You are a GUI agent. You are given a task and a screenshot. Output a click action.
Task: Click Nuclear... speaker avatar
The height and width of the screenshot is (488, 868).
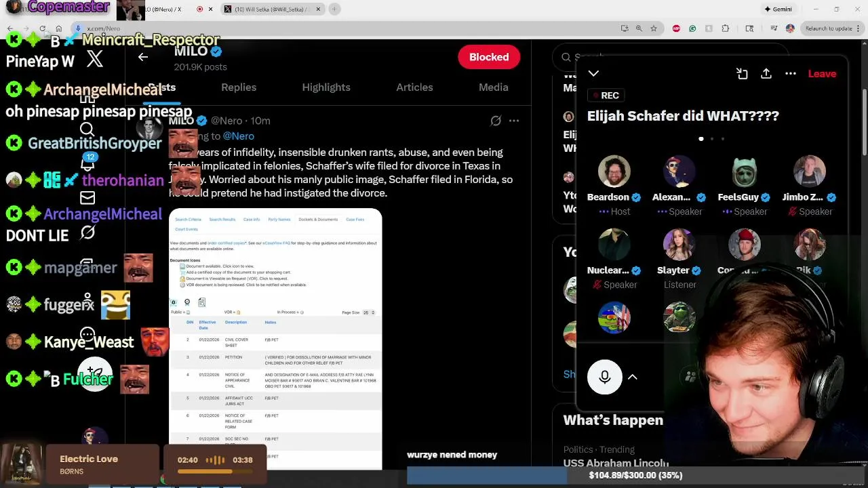point(614,244)
